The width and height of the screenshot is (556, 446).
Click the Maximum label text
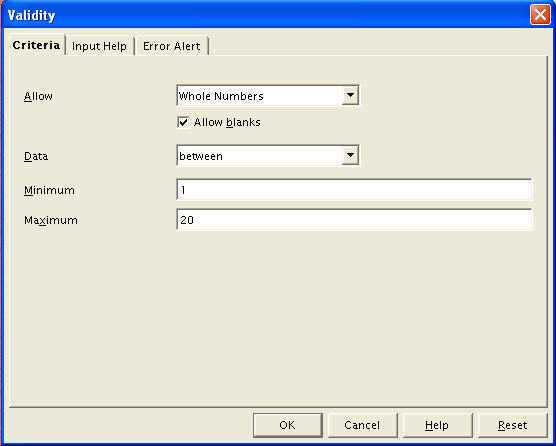tap(51, 221)
